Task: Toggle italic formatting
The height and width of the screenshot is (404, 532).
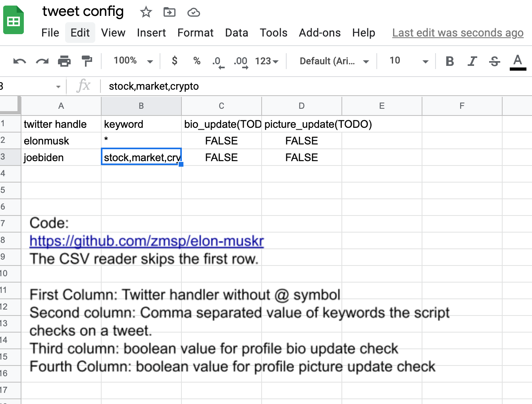Action: click(x=472, y=61)
